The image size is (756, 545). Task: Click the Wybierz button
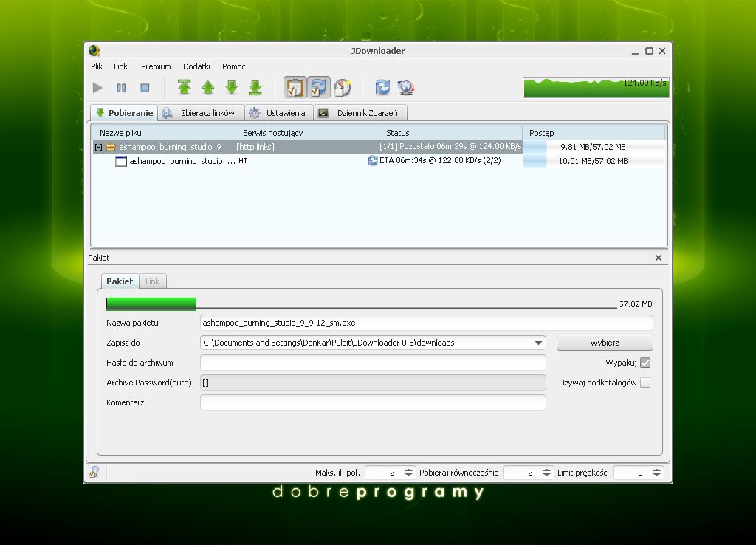point(605,343)
